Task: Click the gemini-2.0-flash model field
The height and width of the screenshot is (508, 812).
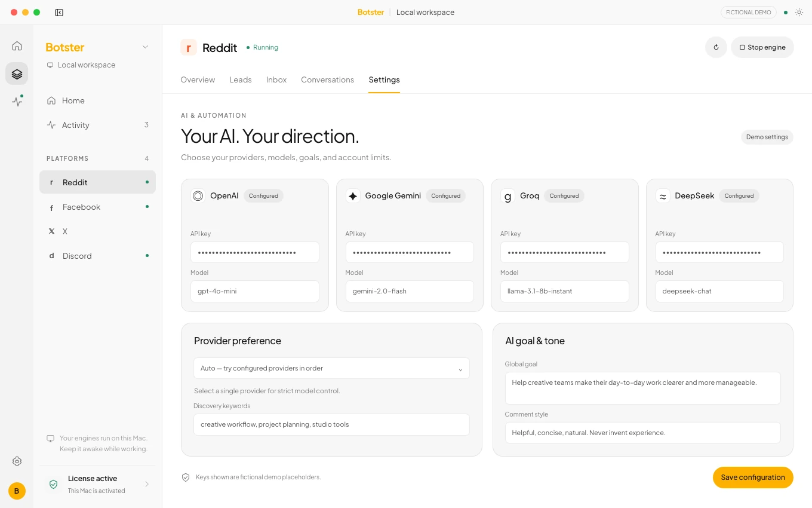Action: pyautogui.click(x=410, y=291)
